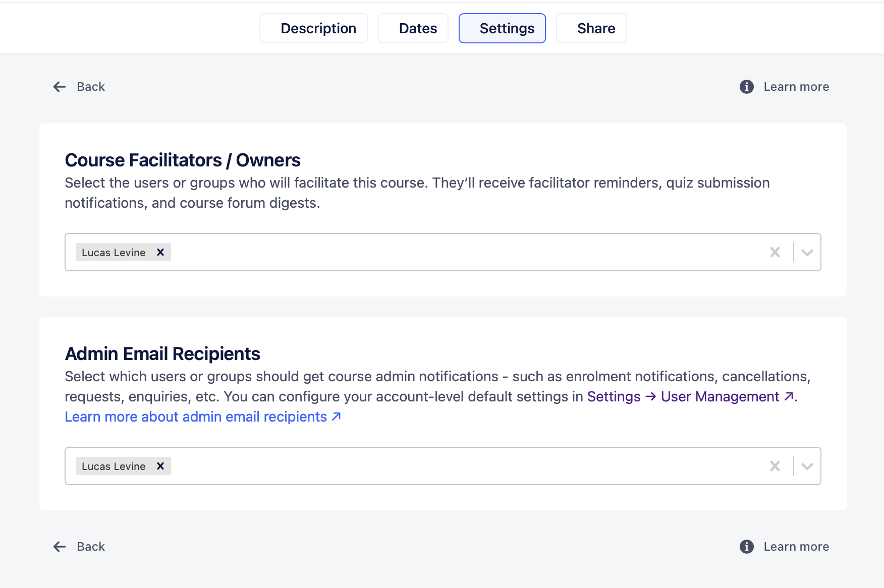The height and width of the screenshot is (588, 884).
Task: Click the top Learn more info icon
Action: point(746,87)
